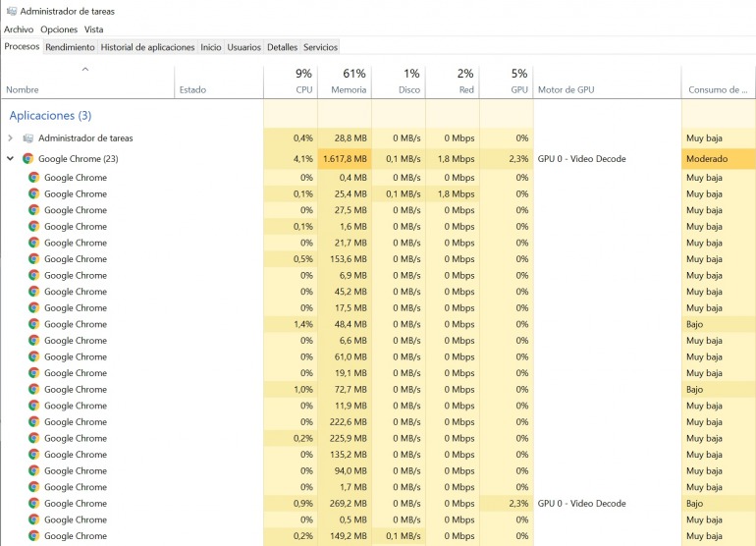Click the Chrome icon of the 1,6 MB process
This screenshot has width=756, height=546.
[33, 226]
